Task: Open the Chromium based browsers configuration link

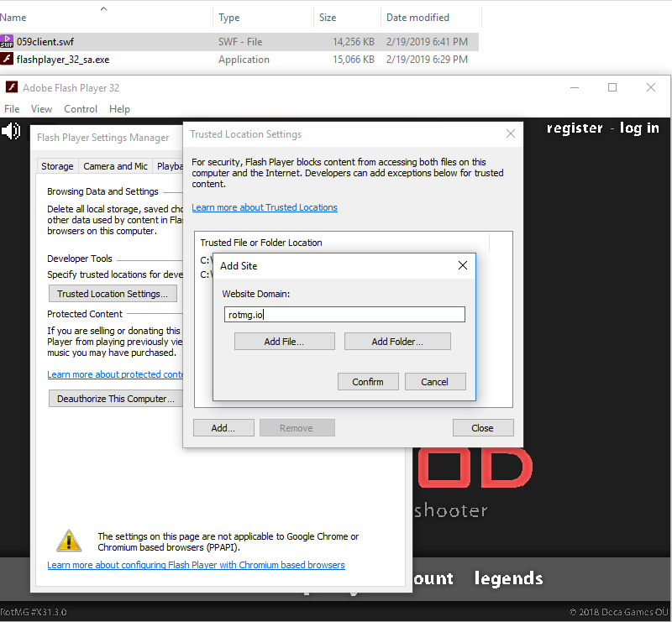Action: point(196,565)
